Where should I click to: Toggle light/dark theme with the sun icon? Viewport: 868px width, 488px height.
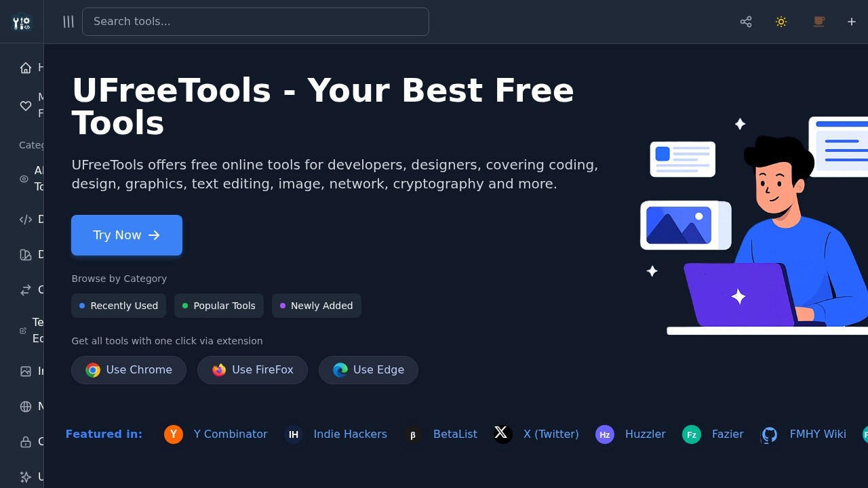point(781,22)
